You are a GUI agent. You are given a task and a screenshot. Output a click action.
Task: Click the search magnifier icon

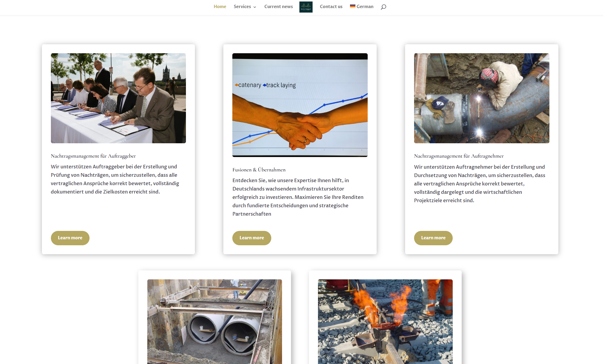[383, 7]
